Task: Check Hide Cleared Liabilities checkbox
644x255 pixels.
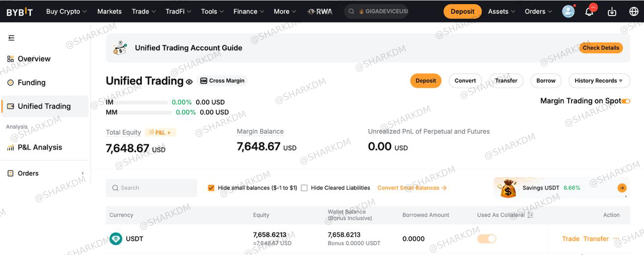Action: click(x=304, y=188)
